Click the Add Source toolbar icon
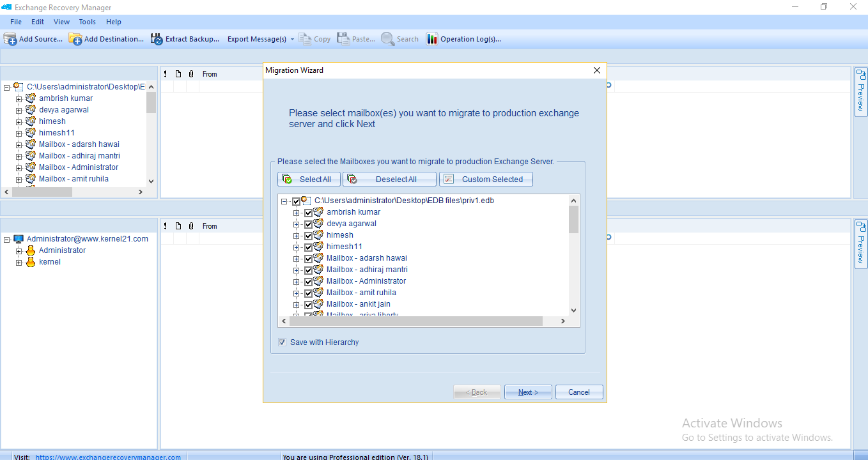The width and height of the screenshot is (868, 460). click(x=10, y=39)
